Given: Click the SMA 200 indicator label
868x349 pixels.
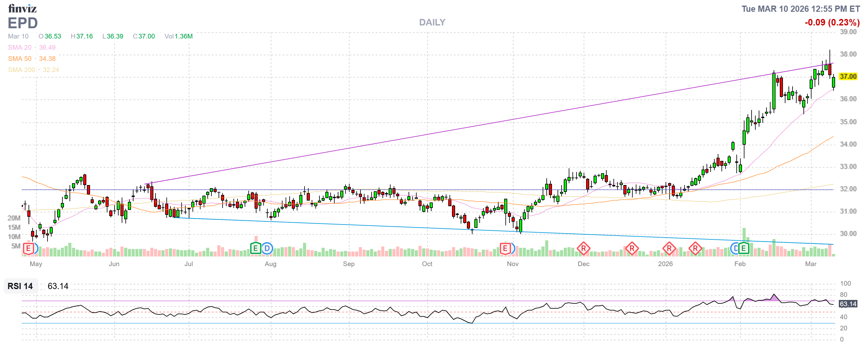Looking at the screenshot, I should click(21, 70).
